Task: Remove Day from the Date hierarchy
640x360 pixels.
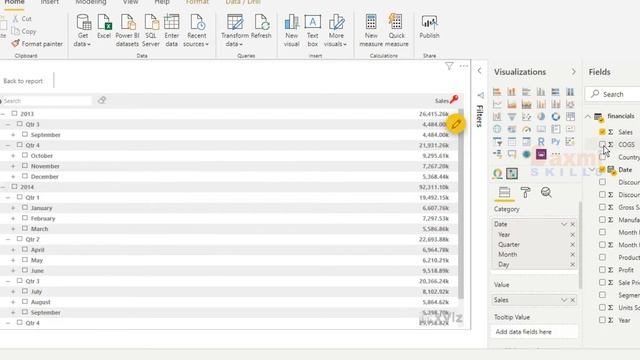Action: pos(572,264)
